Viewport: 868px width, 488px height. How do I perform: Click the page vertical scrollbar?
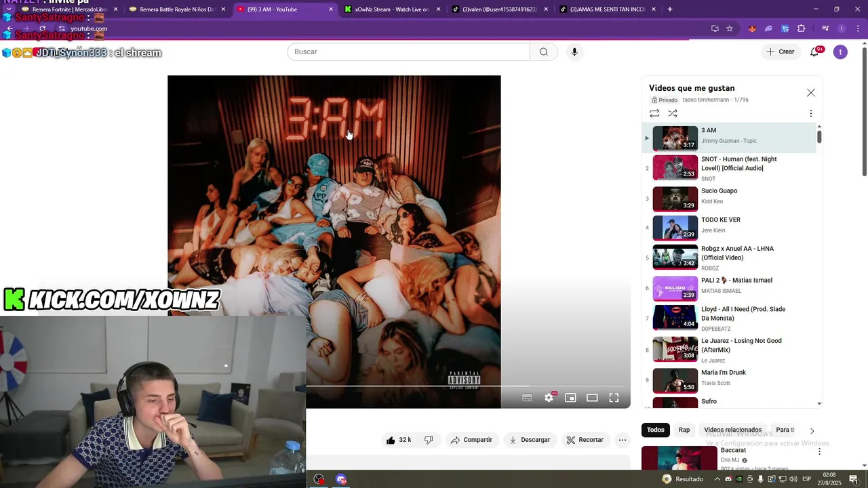864,112
